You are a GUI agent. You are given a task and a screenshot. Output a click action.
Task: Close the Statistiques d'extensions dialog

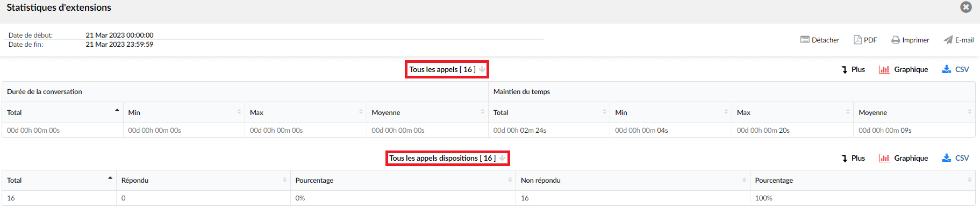966,7
